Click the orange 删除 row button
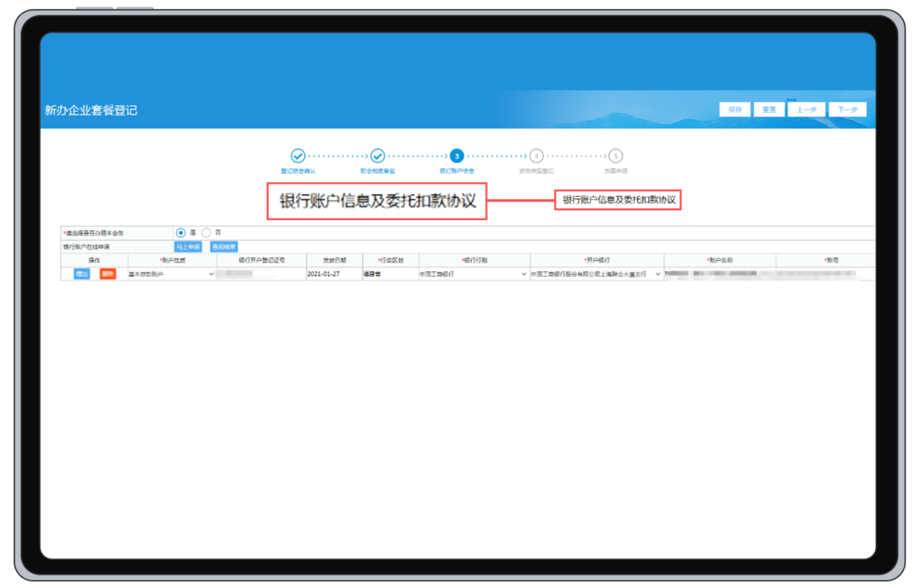 [108, 274]
